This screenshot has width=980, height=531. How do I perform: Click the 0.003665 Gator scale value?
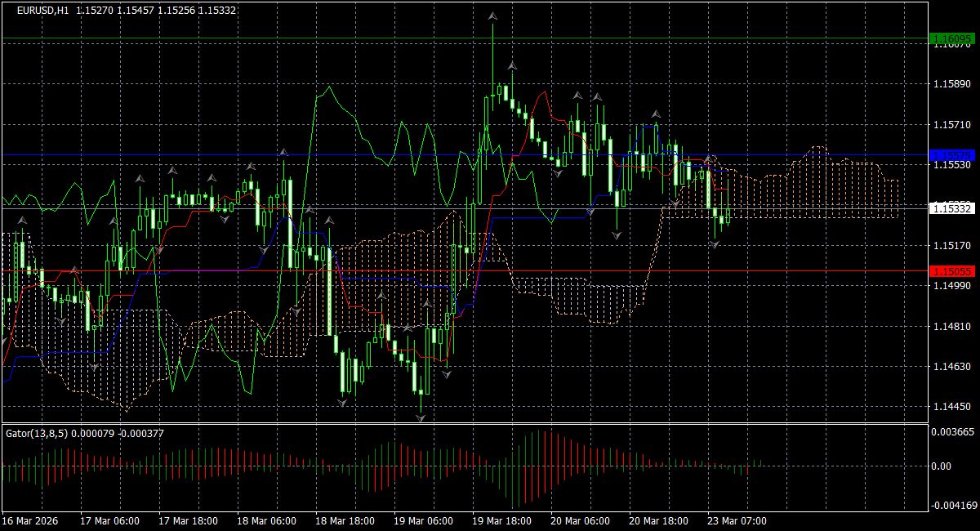(x=954, y=431)
